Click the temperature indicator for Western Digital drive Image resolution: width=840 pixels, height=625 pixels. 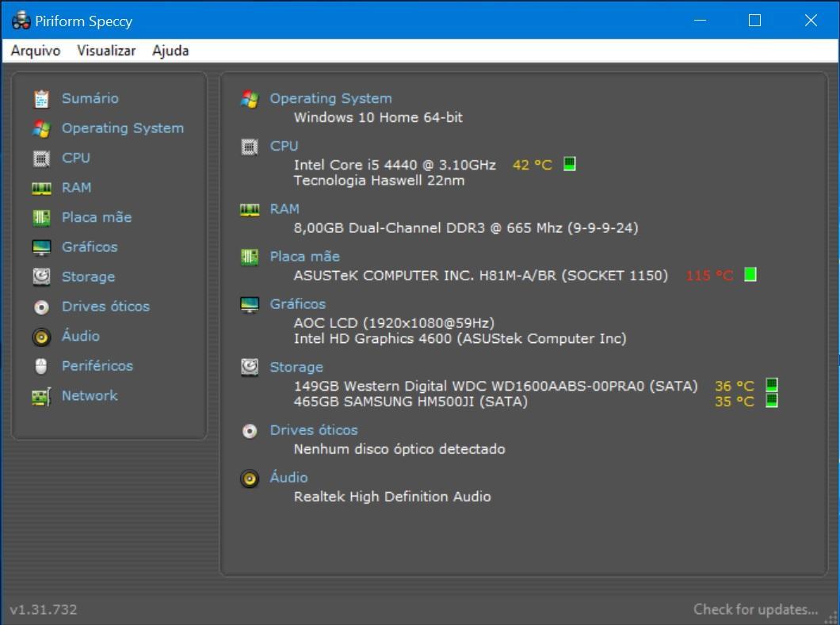tap(771, 385)
